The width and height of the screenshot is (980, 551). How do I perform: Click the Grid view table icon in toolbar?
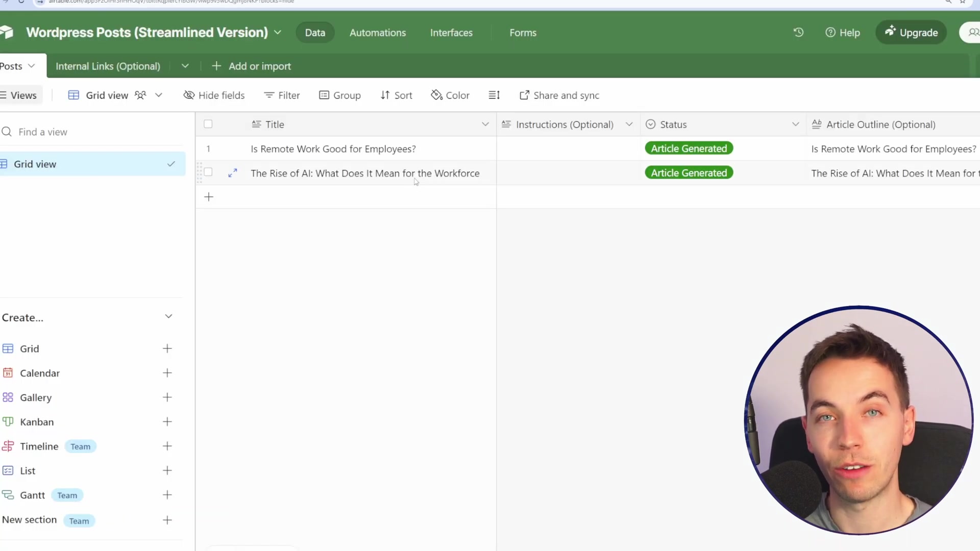click(x=73, y=95)
